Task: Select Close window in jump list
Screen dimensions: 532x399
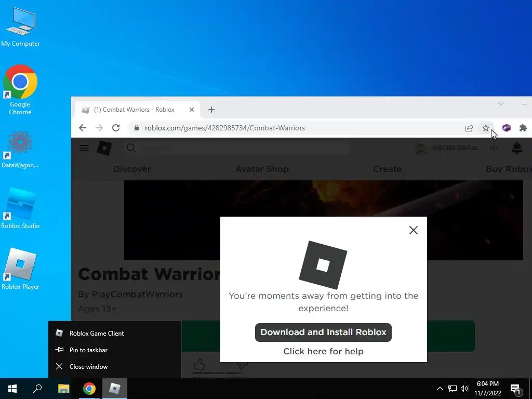Action: pyautogui.click(x=115, y=366)
